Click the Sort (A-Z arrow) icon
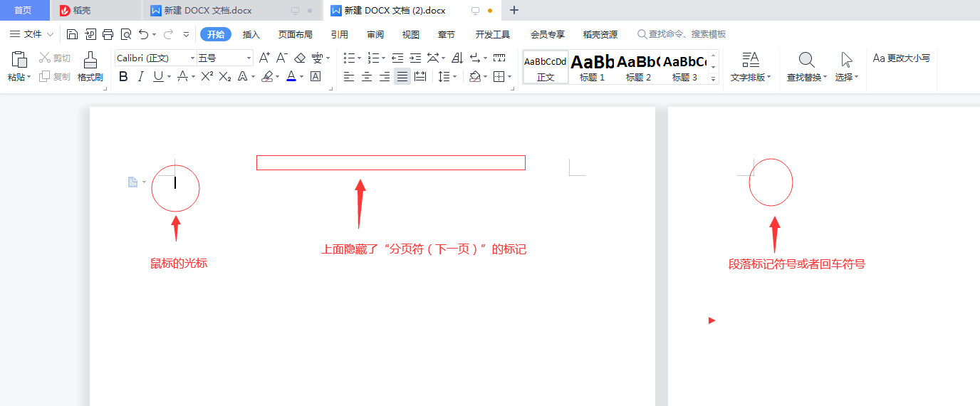 pyautogui.click(x=457, y=58)
